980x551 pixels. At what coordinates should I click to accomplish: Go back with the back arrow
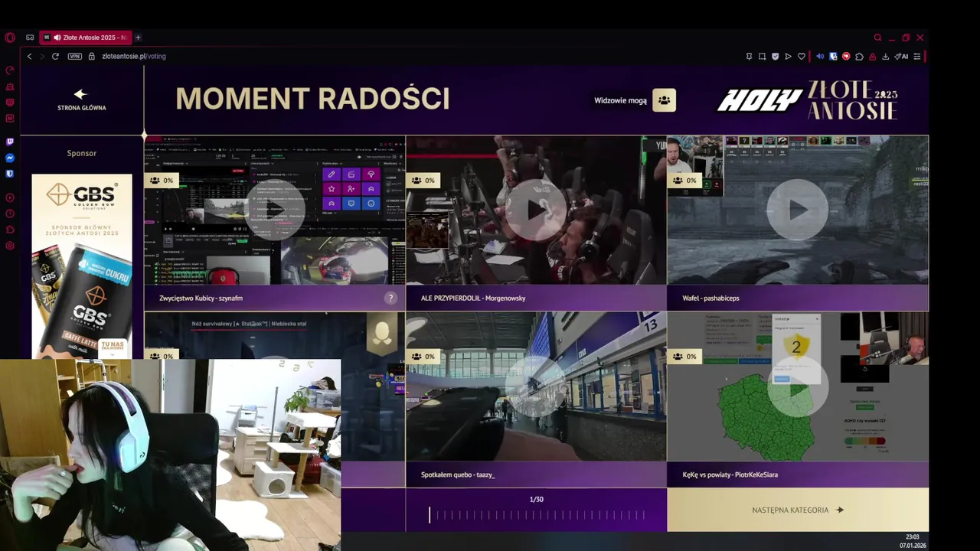click(29, 57)
